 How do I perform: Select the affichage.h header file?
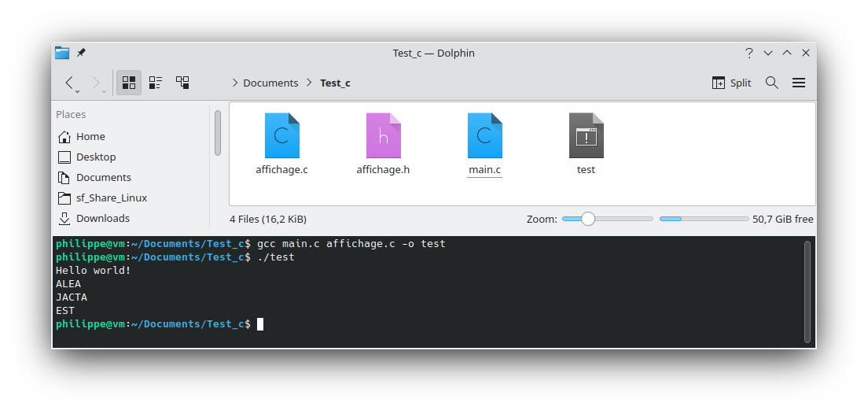click(x=383, y=143)
